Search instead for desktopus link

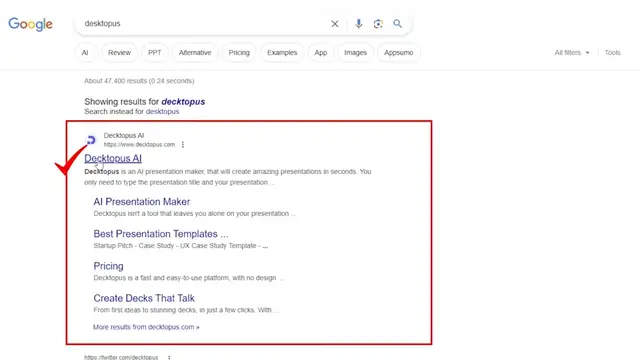click(162, 111)
